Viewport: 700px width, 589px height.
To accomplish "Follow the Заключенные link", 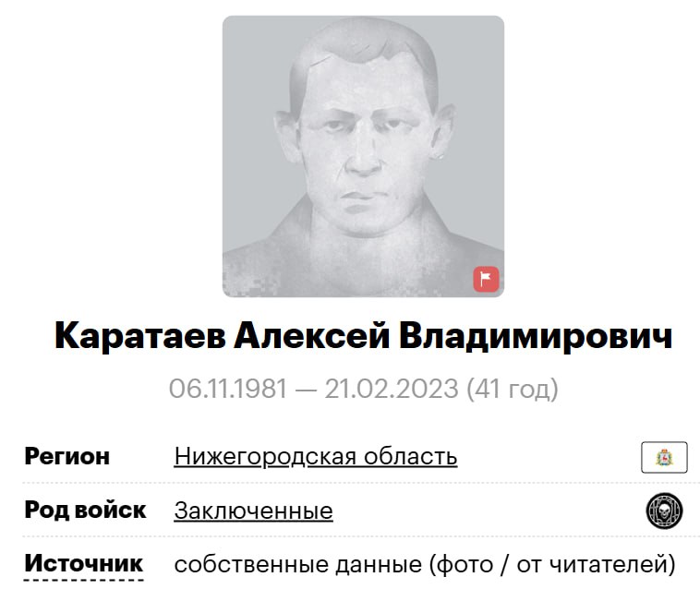I will tap(254, 511).
